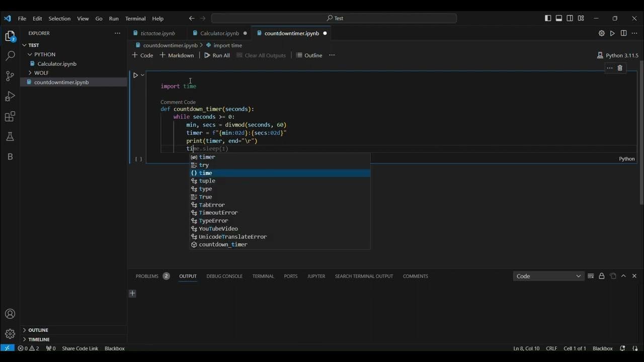Viewport: 644px width, 362px height.
Task: Open the Explorer view in activity bar
Action: click(10, 37)
